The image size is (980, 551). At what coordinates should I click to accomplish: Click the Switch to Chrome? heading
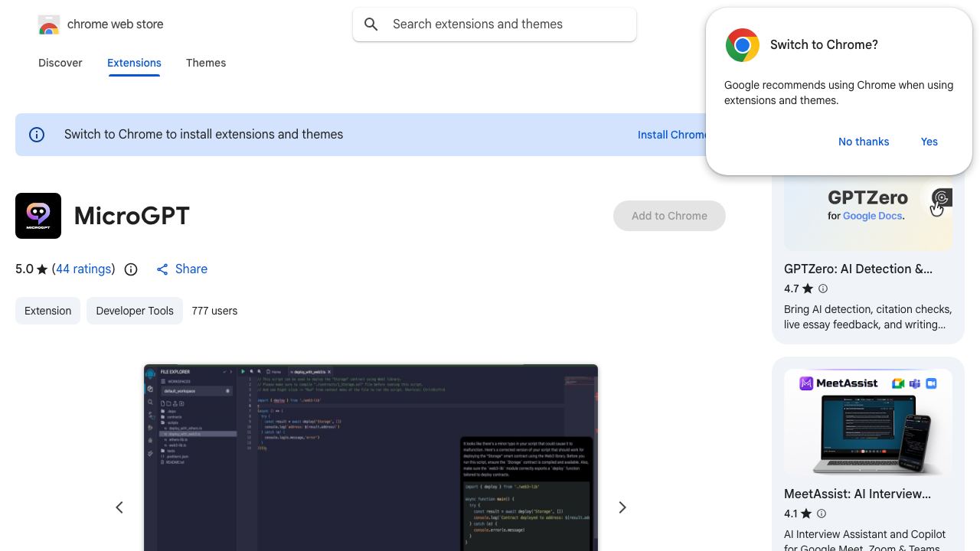(824, 44)
